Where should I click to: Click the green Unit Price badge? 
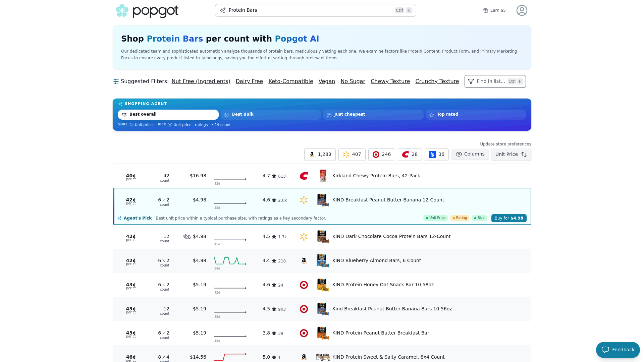(436, 218)
